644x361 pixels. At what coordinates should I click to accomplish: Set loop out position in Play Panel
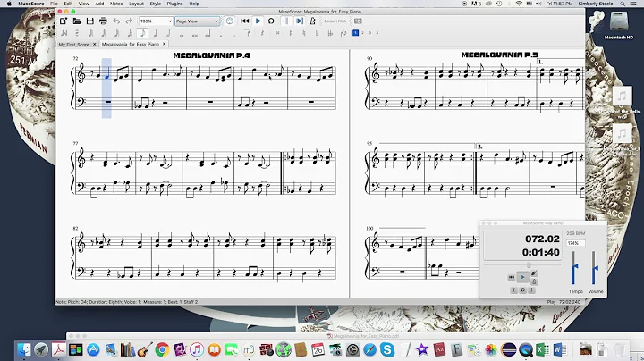531,290
